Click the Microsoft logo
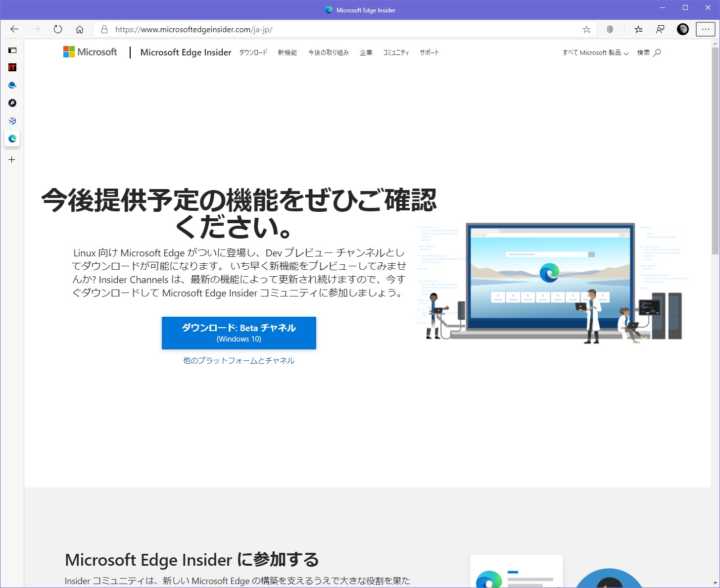Viewport: 720px width, 588px height. (x=90, y=52)
